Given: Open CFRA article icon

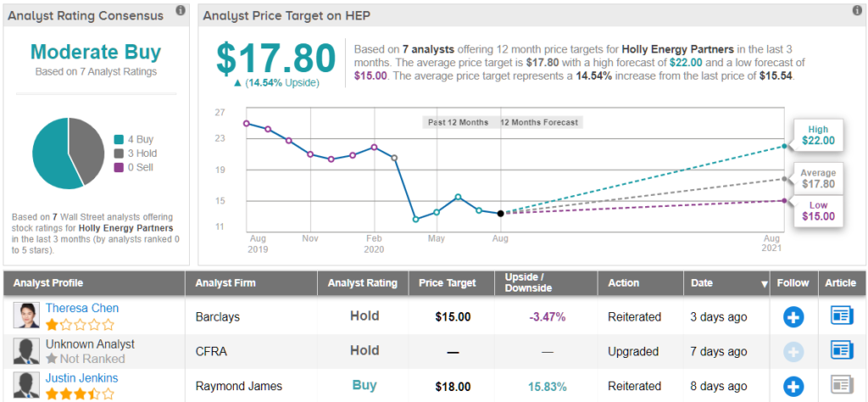Looking at the screenshot, I should (842, 350).
